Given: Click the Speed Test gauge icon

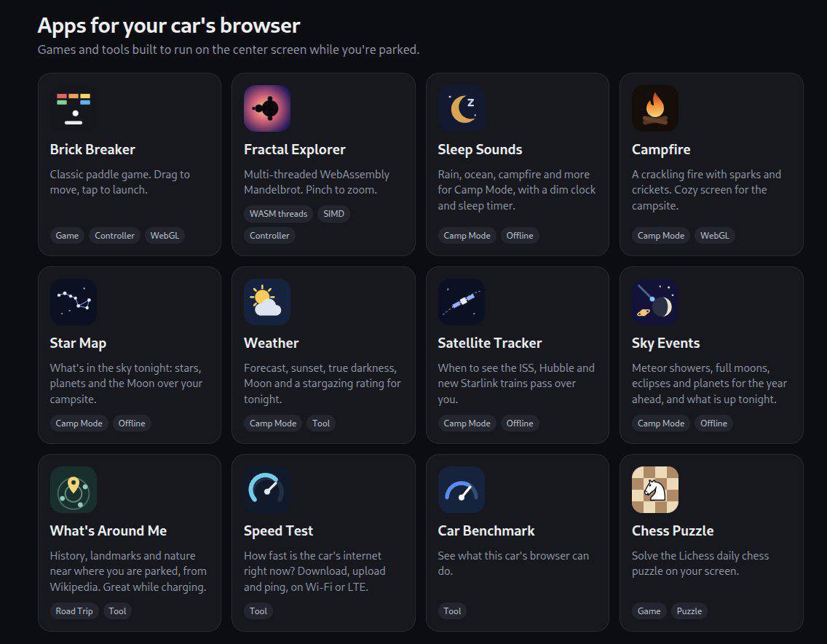Looking at the screenshot, I should (x=267, y=490).
